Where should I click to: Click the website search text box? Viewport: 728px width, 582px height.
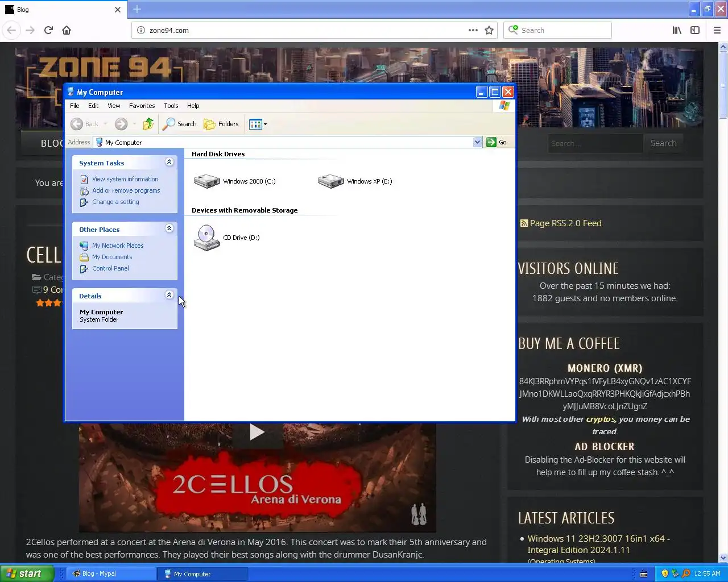[x=595, y=143]
